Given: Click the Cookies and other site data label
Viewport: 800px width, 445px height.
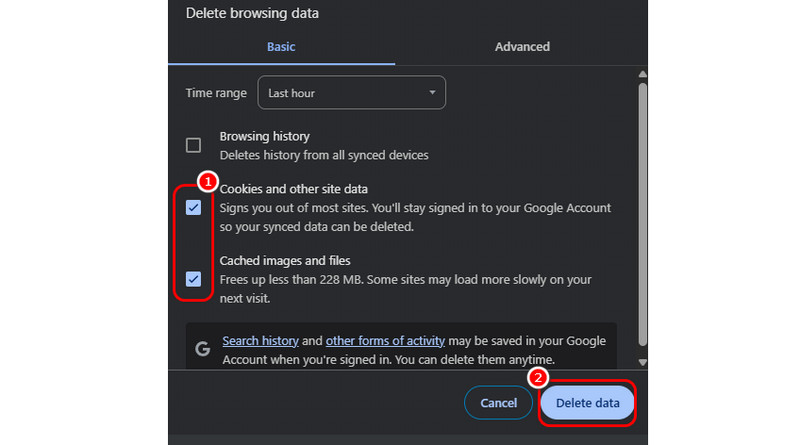Looking at the screenshot, I should 294,189.
